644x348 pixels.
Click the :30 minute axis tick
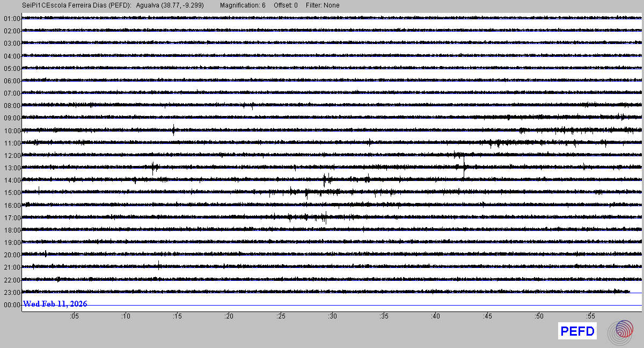click(x=332, y=317)
